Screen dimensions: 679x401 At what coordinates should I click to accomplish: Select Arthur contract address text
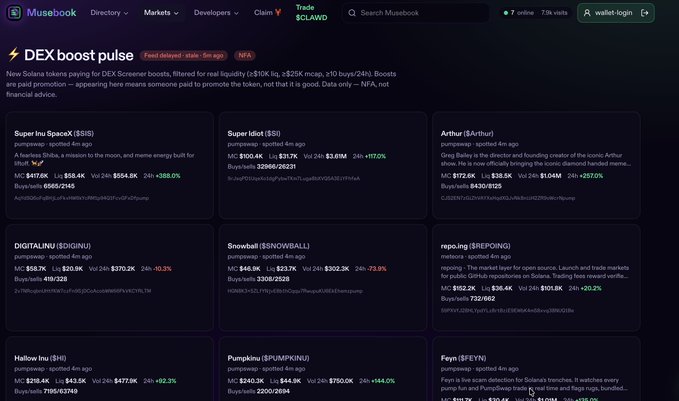pos(508,198)
